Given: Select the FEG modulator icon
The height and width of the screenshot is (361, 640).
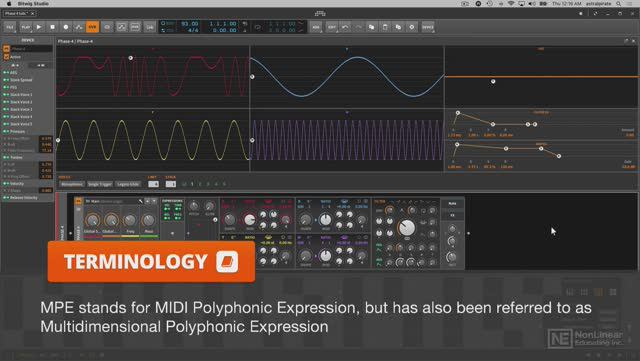Looking at the screenshot, I should pos(6,87).
